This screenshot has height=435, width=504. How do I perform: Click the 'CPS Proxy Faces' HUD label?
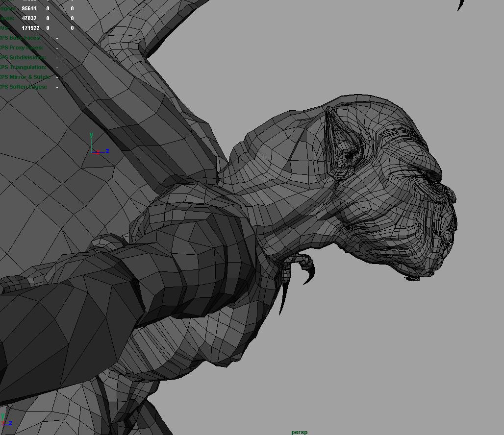pos(22,48)
